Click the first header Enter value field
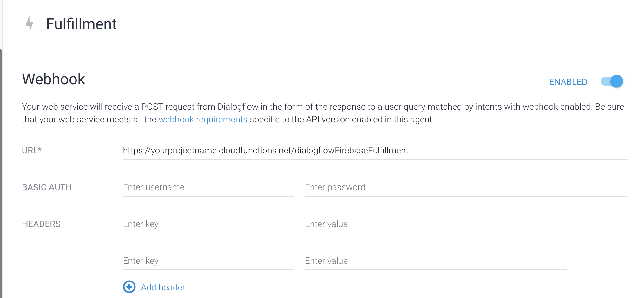Viewport: 644px width, 298px height. [436, 224]
